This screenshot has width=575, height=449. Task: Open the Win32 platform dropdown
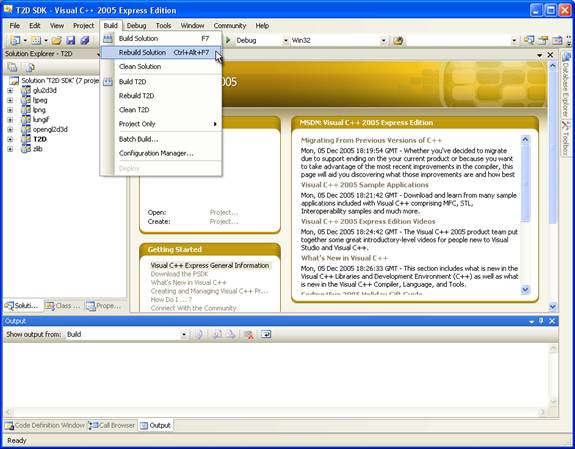(383, 40)
